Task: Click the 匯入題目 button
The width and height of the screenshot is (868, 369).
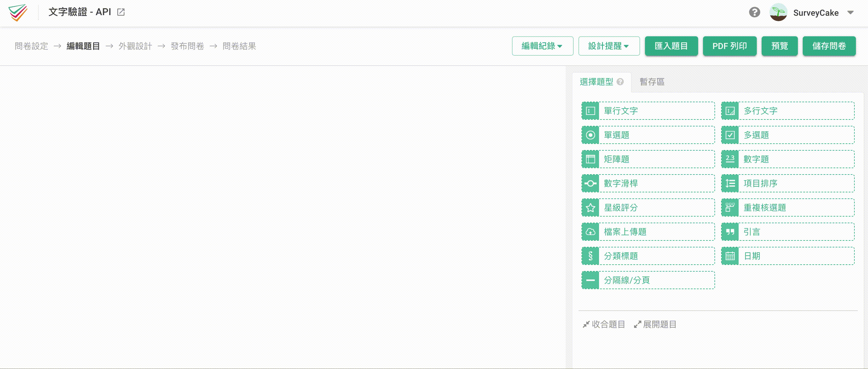Action: point(671,46)
